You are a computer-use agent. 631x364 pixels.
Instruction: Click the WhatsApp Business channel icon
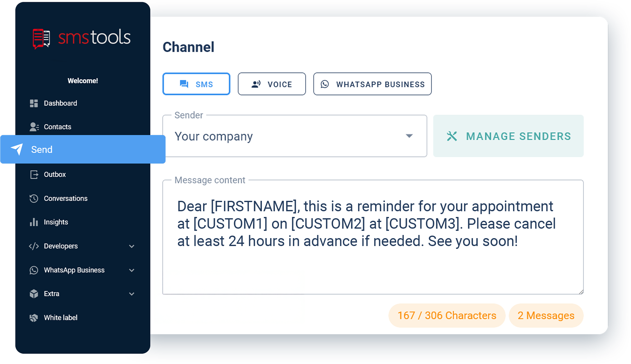click(x=326, y=84)
